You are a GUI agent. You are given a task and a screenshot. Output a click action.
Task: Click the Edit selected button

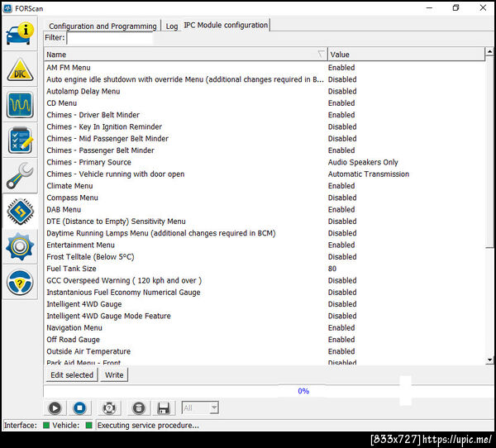click(x=72, y=375)
